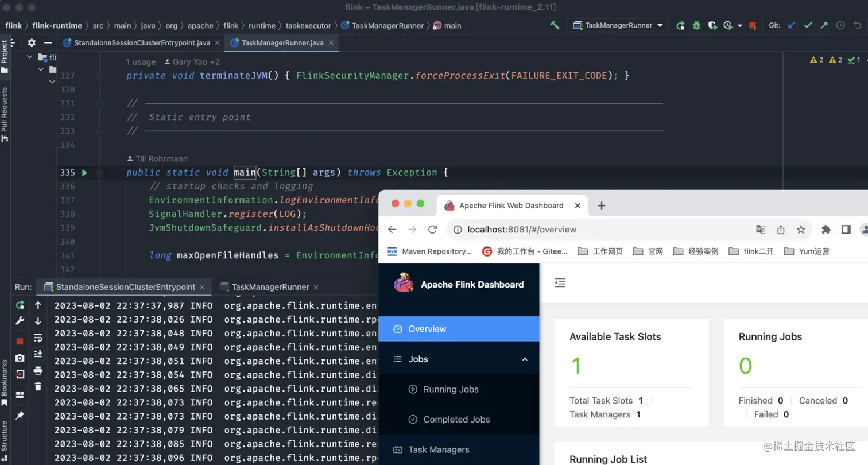Open the dropdown arrow beside the profiler icon
Image resolution: width=868 pixels, height=465 pixels.
739,26
